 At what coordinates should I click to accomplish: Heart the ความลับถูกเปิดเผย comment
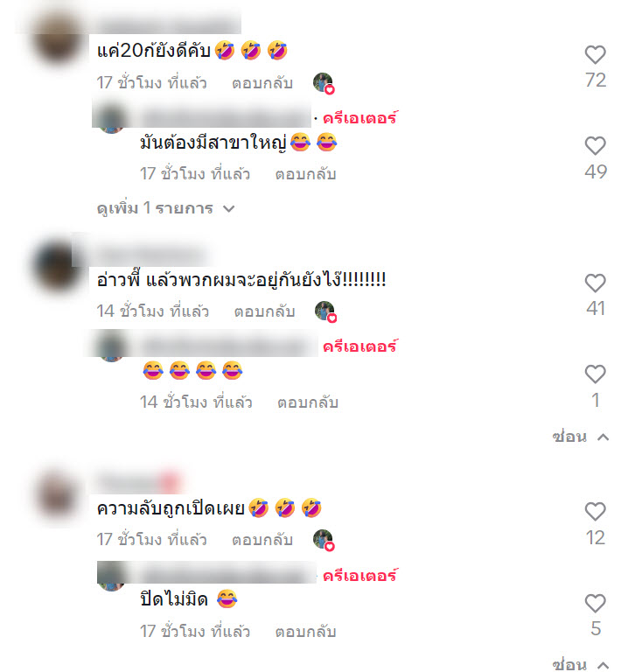pos(595,512)
